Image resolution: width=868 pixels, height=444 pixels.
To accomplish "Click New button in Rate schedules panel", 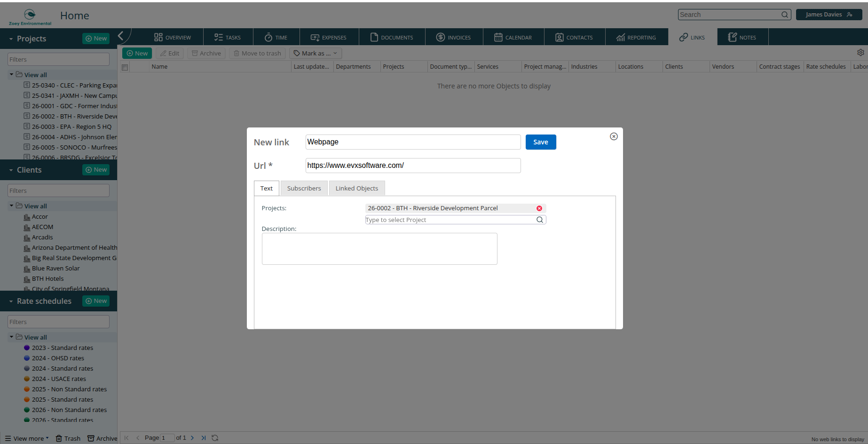I will point(96,301).
